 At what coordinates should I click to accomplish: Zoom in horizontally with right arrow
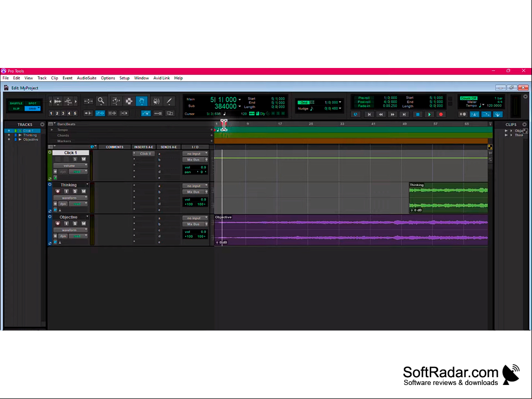[76, 101]
